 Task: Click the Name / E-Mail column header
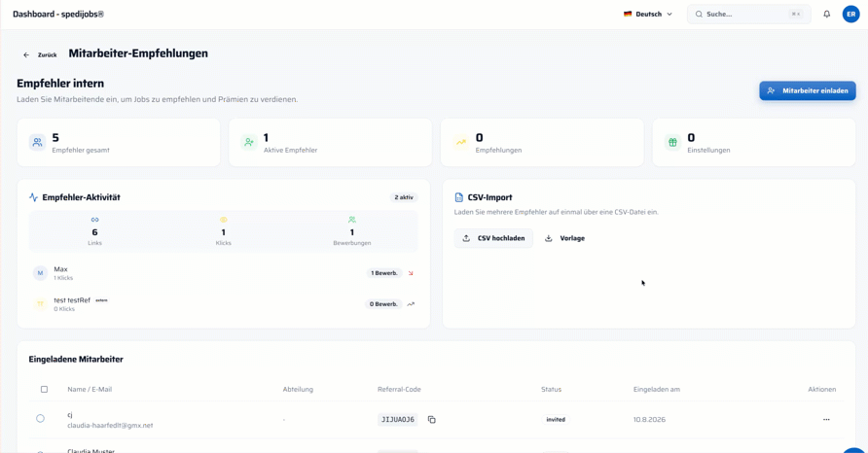[x=90, y=390]
